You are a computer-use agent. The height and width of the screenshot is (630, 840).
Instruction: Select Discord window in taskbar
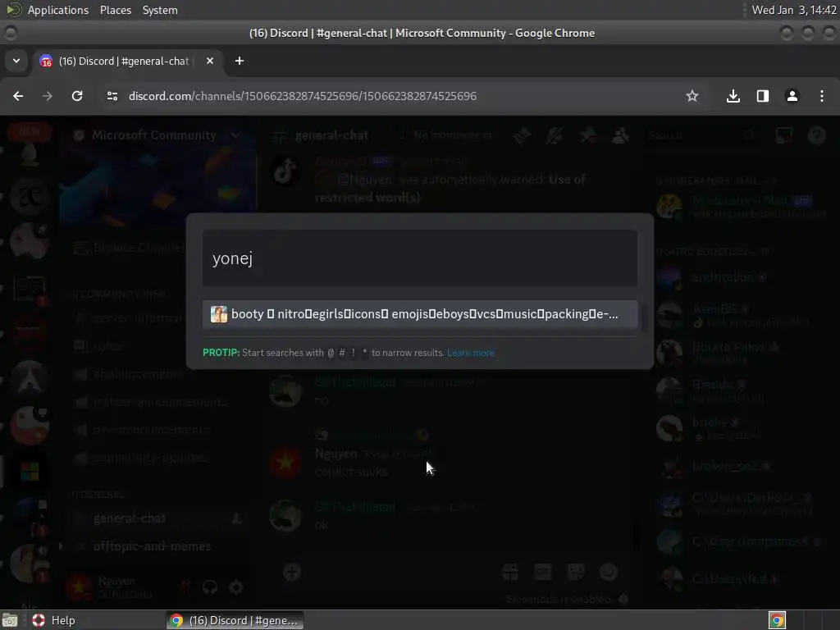click(234, 620)
